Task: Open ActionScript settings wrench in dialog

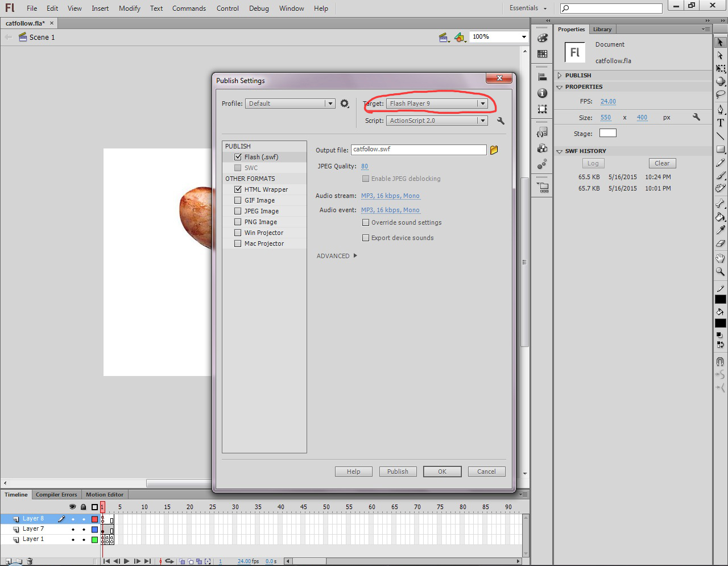Action: point(500,121)
